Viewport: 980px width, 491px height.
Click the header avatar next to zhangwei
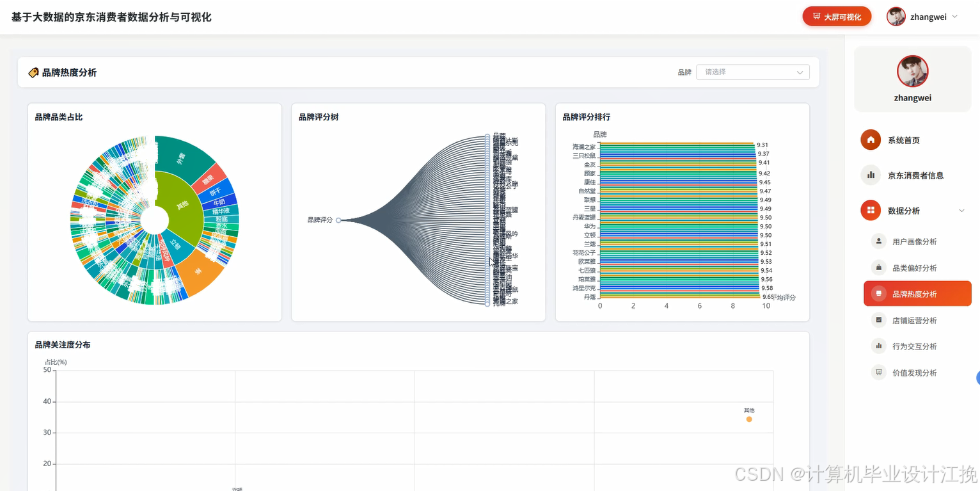click(x=896, y=17)
